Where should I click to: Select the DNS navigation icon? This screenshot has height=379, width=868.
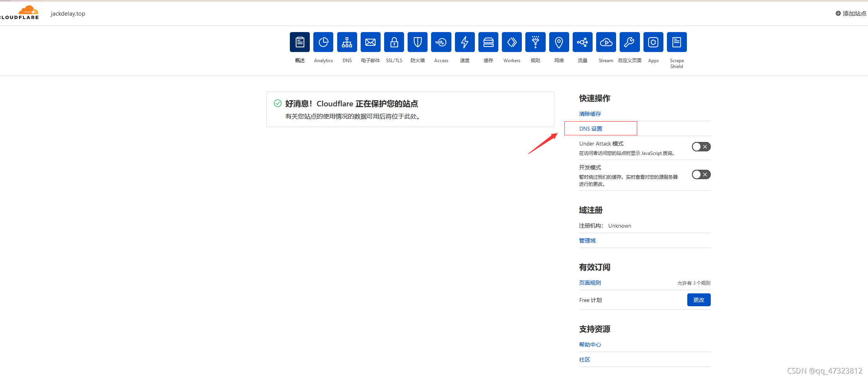click(347, 42)
